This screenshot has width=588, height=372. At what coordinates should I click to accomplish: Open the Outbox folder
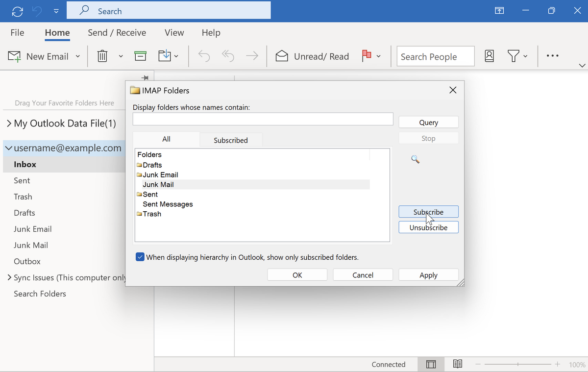pyautogui.click(x=27, y=261)
